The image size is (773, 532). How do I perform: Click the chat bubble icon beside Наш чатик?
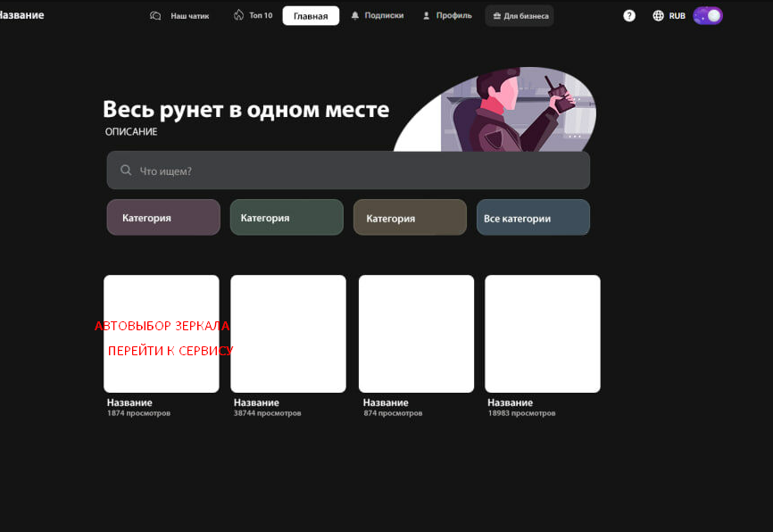click(x=156, y=15)
